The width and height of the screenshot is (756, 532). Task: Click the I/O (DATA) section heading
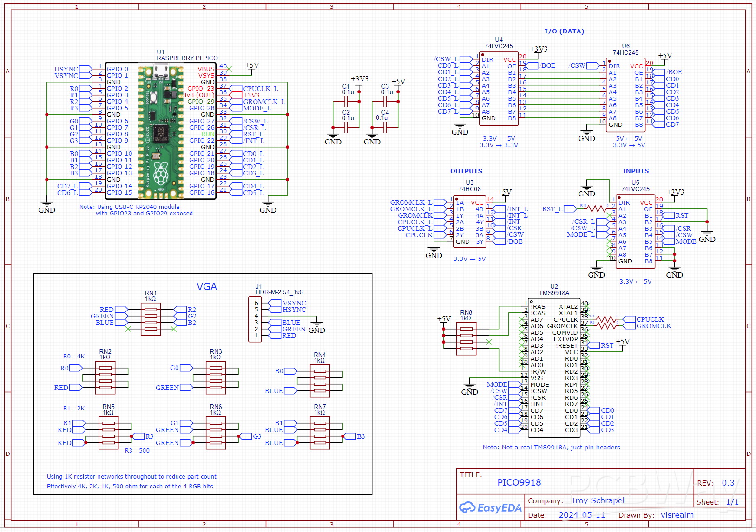pyautogui.click(x=564, y=31)
